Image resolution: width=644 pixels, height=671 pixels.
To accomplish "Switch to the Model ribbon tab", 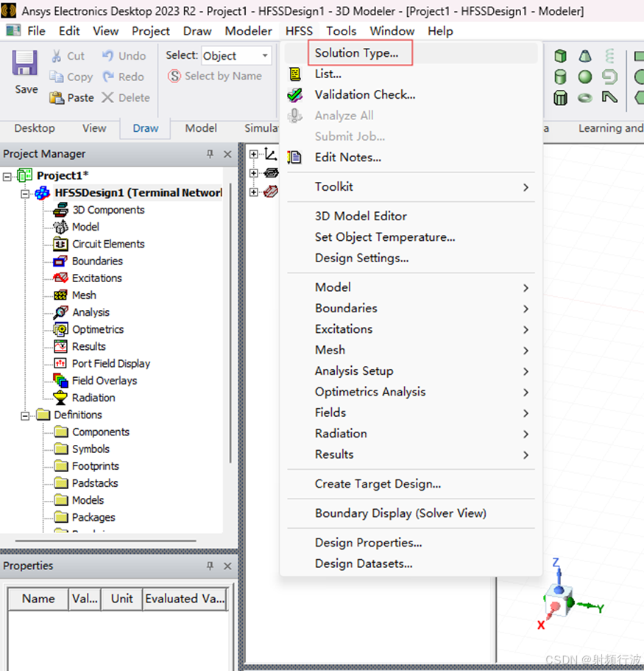I will [201, 128].
